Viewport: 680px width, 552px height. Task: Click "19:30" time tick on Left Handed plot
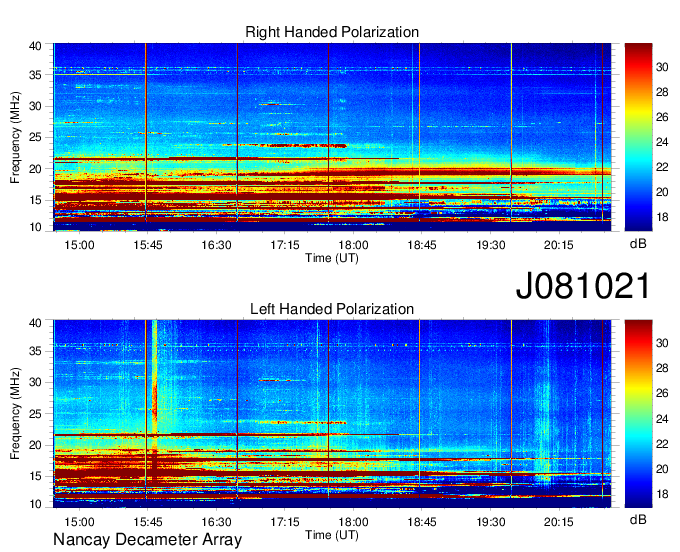coord(490,522)
